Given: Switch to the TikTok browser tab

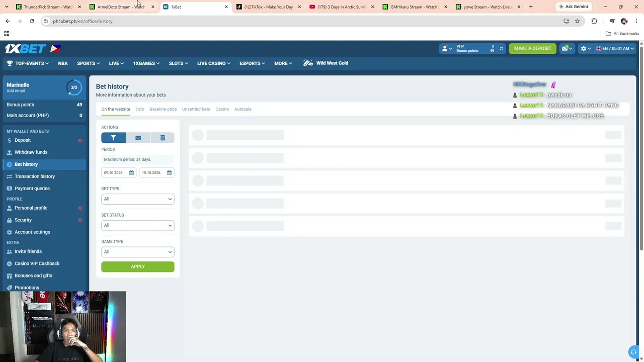Looking at the screenshot, I should click(x=268, y=7).
